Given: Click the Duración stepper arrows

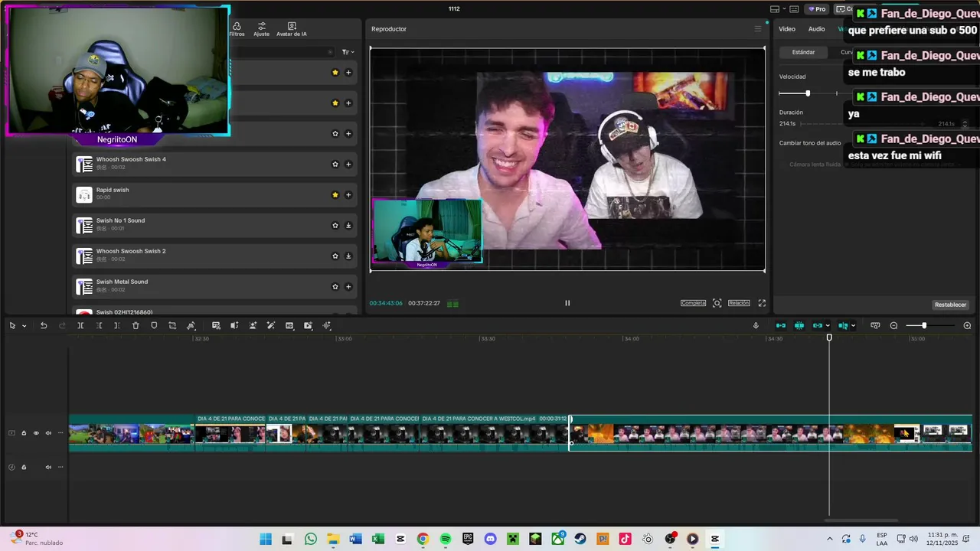Looking at the screenshot, I should (x=965, y=124).
